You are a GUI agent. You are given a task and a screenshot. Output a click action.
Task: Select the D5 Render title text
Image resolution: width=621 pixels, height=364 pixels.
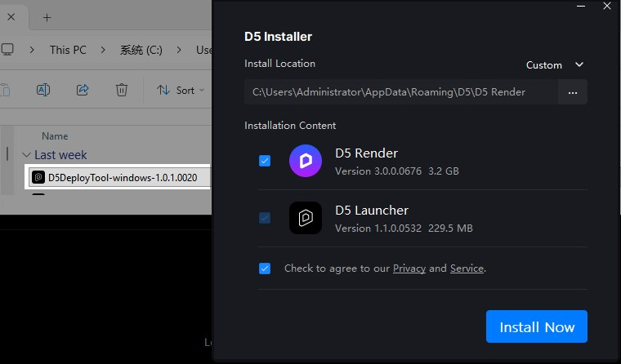pyautogui.click(x=366, y=153)
